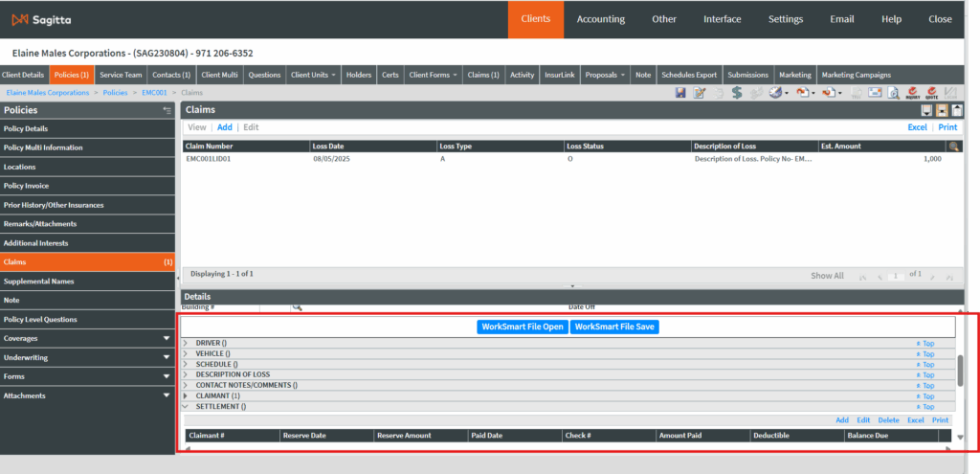This screenshot has height=474, width=980.
Task: Click the document preview magnifier toolbar icon
Action: click(891, 93)
